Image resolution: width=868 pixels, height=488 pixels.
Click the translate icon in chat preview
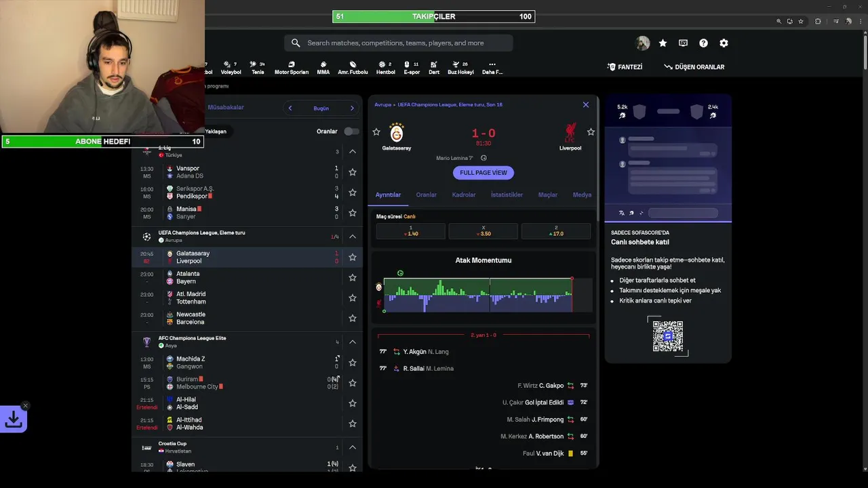622,213
